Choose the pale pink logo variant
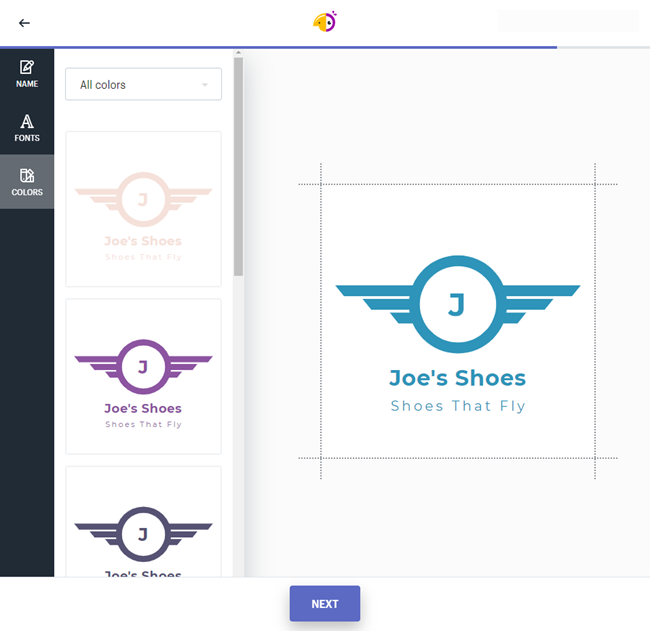The height and width of the screenshot is (631, 650). pos(143,209)
